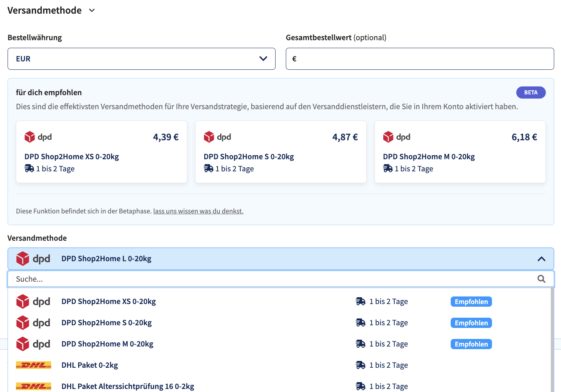Image resolution: width=561 pixels, height=392 pixels.
Task: Click '1 bis 2 Tage' in DHL Paket 0-2kg row
Action: 389,365
